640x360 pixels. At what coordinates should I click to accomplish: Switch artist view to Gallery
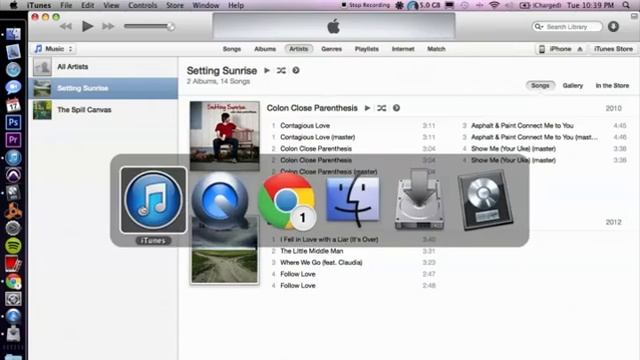[573, 86]
